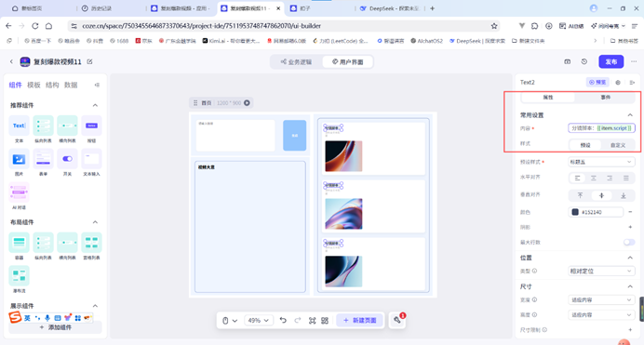Collapse the 展示组件 section
This screenshot has height=345, width=644.
95,306
